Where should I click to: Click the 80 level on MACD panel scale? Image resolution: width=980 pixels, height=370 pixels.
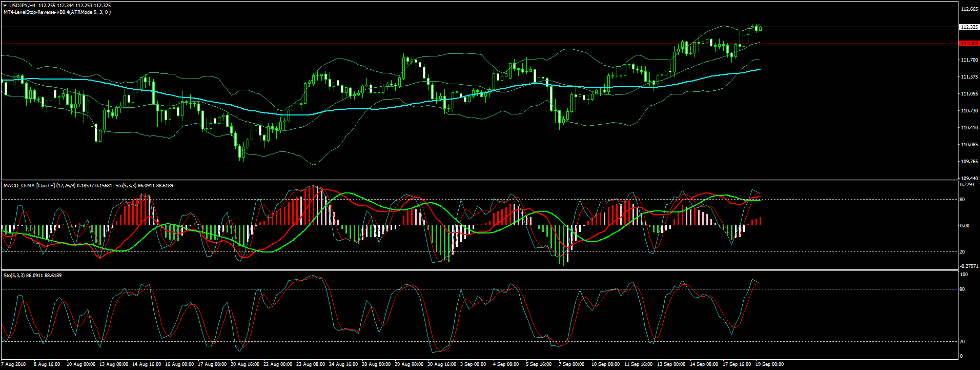point(963,200)
